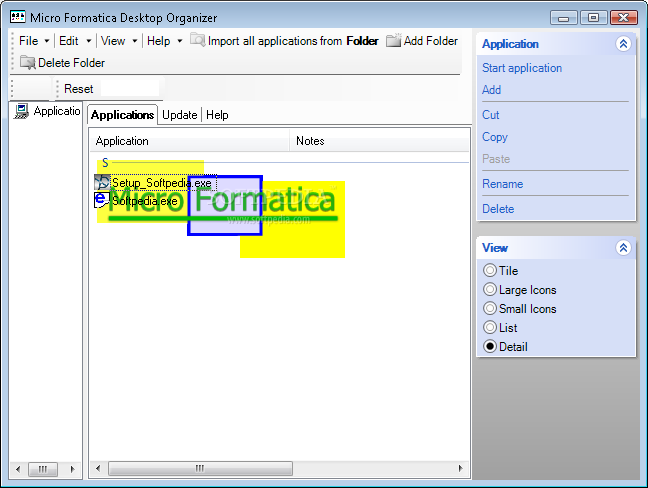Click the Softpedia.exe file icon
Viewport: 648px width, 488px height.
(102, 200)
